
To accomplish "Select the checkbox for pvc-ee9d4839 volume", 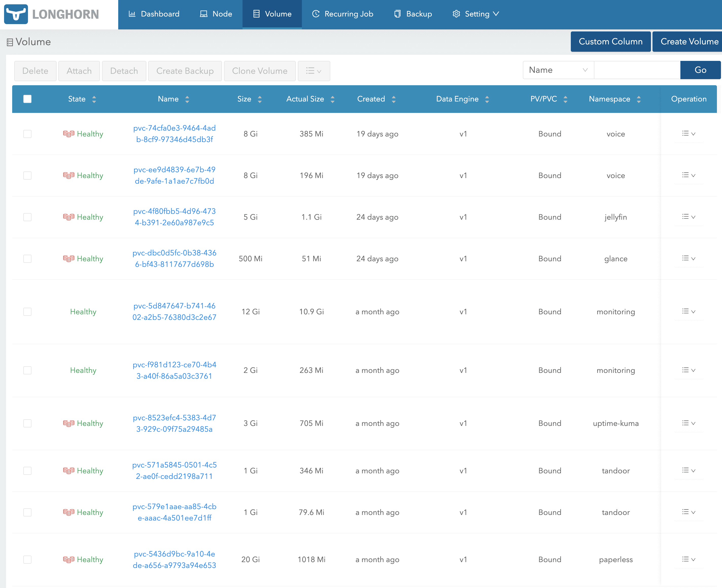I will coord(27,176).
